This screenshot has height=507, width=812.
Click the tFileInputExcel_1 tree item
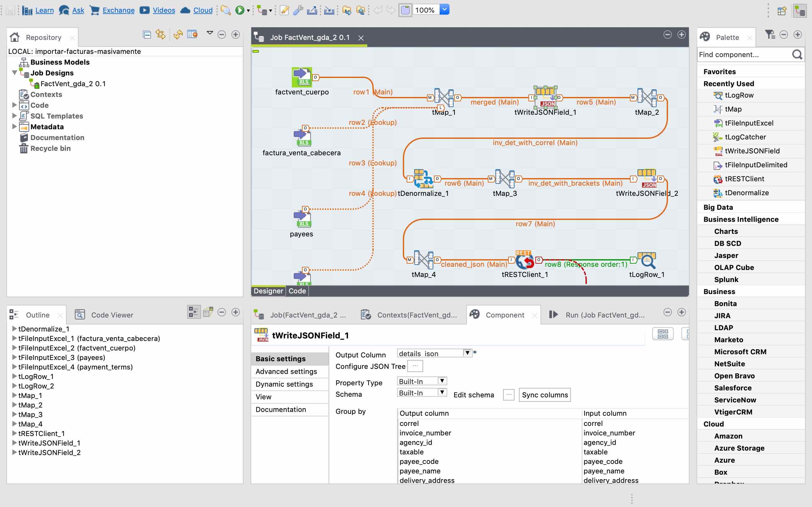[89, 338]
